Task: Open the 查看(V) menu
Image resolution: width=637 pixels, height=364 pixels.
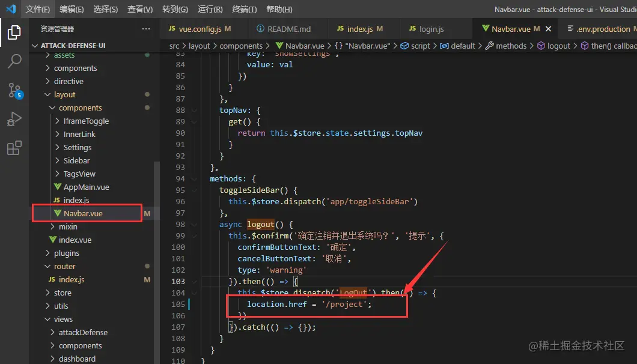Action: [140, 9]
